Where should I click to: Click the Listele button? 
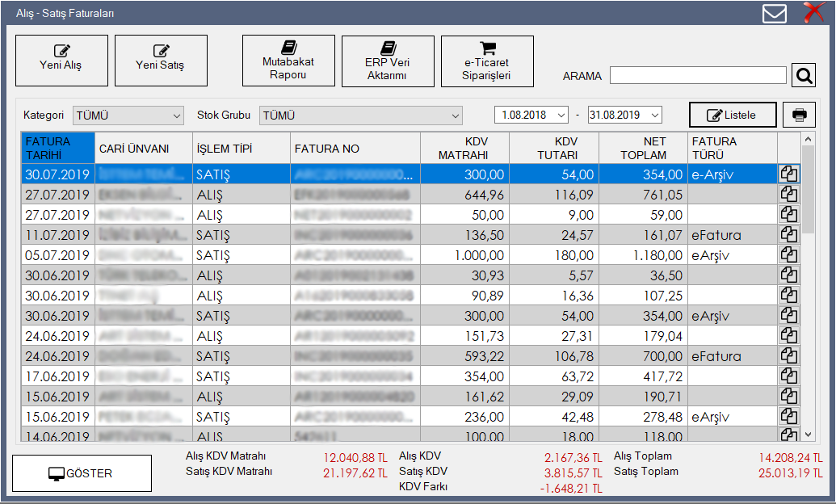pyautogui.click(x=733, y=115)
